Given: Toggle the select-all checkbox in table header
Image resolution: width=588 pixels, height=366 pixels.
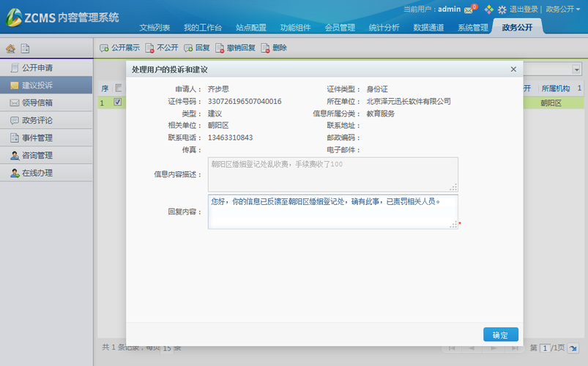Looking at the screenshot, I should tap(119, 88).
